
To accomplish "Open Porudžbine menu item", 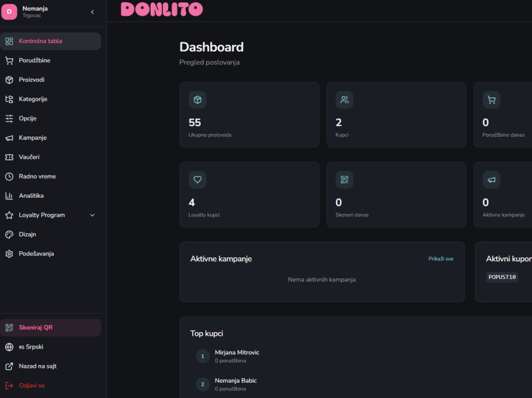I will click(51, 61).
